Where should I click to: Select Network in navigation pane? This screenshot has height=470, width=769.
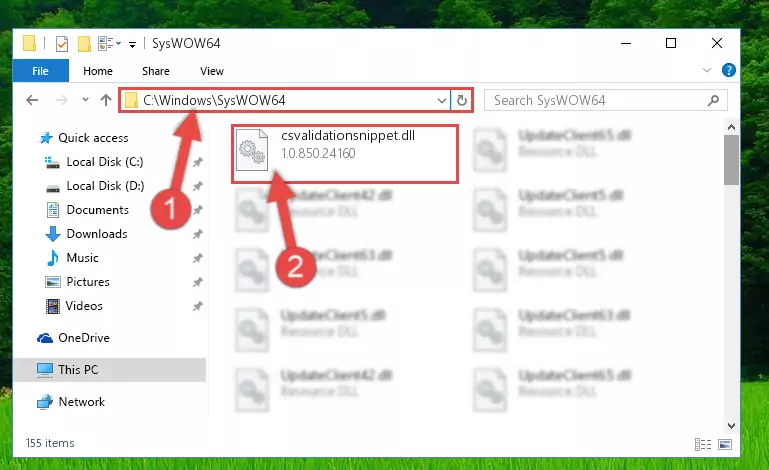[x=81, y=402]
